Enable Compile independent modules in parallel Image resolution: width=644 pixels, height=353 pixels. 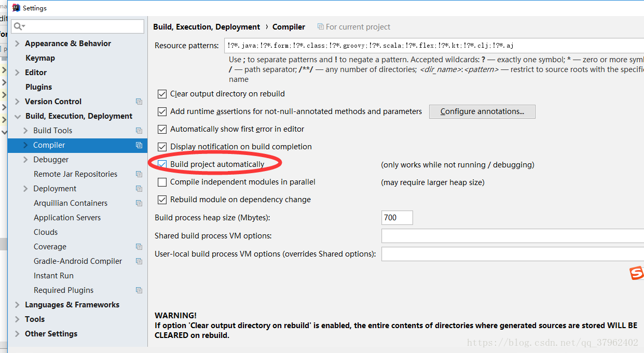click(162, 182)
